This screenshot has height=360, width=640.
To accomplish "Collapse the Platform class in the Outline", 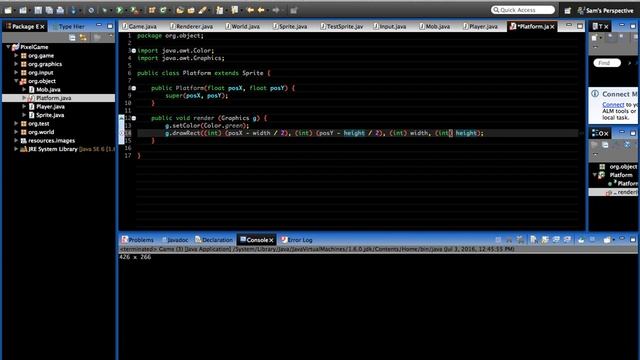I will [595, 175].
